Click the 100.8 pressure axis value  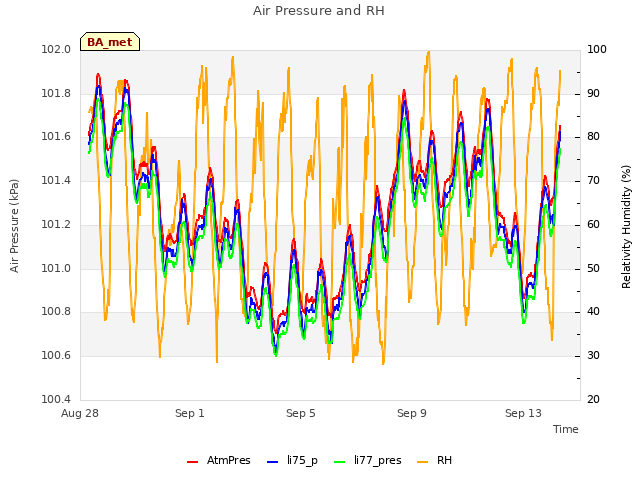tap(56, 311)
